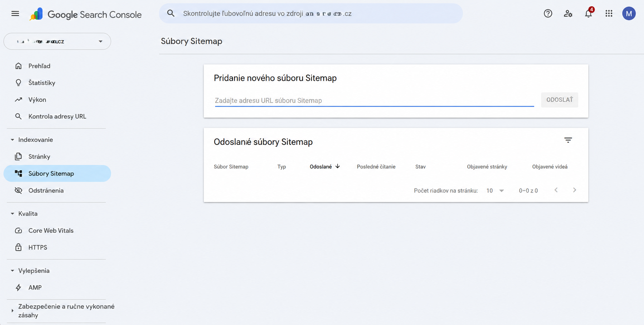Click the Kontrola adresy URL magnifier icon
Screen dimensions: 644x325
pyautogui.click(x=18, y=116)
